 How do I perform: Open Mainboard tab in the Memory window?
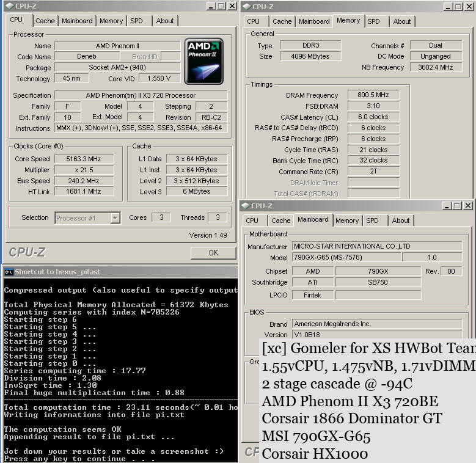point(314,21)
